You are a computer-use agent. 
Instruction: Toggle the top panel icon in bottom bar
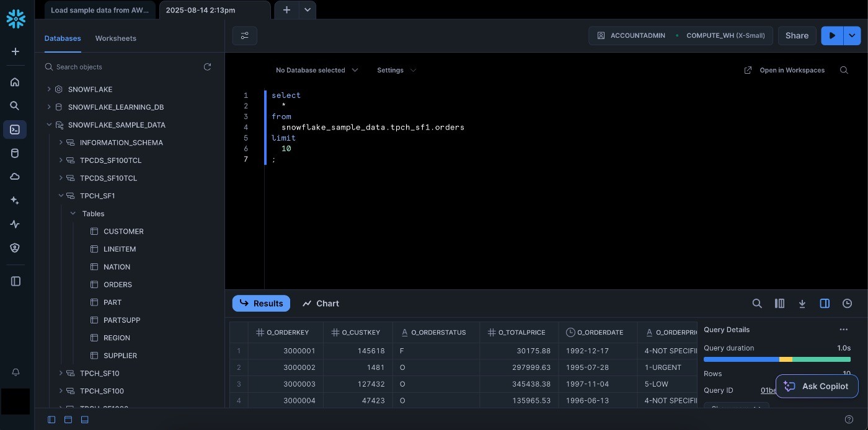tap(68, 419)
